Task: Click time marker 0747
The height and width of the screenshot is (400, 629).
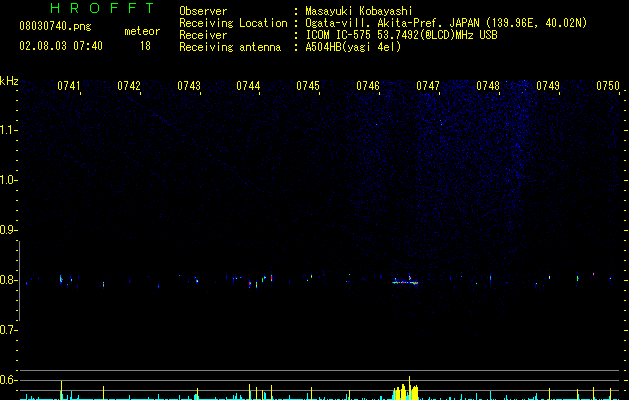Action: coord(428,86)
